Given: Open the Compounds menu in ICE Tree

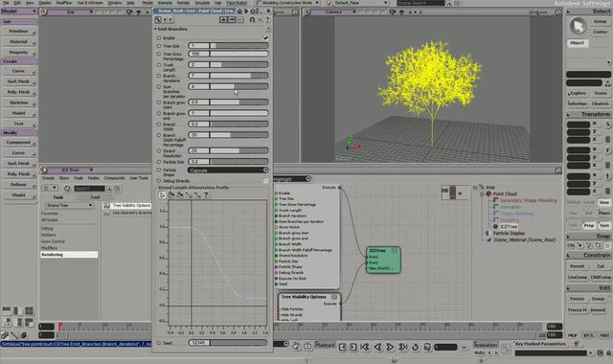Looking at the screenshot, I should click(114, 178).
